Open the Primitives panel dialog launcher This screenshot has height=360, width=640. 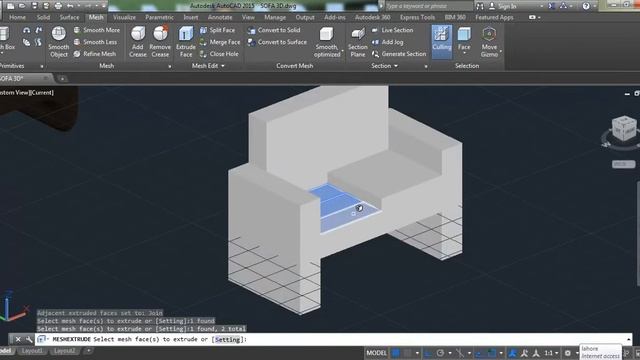click(x=42, y=66)
